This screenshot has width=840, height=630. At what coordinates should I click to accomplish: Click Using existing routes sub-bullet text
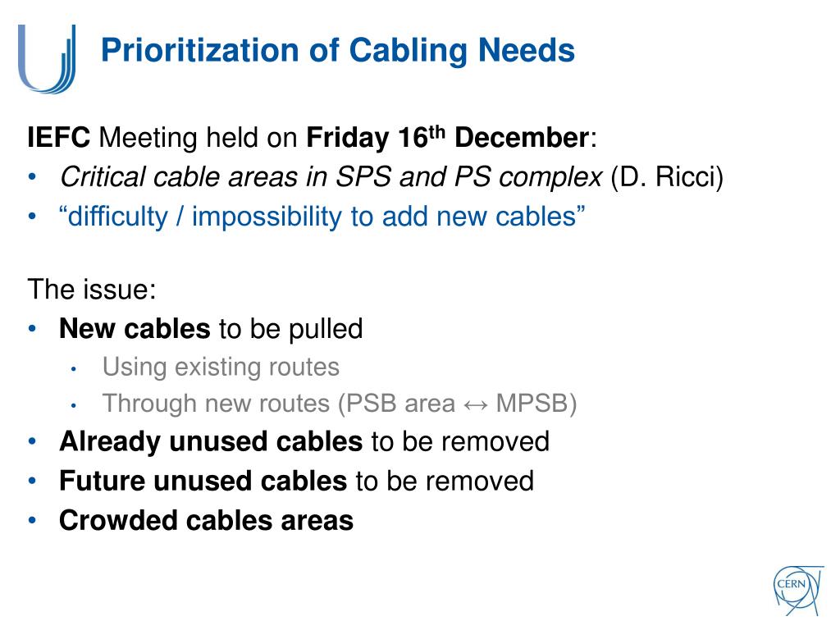point(221,367)
